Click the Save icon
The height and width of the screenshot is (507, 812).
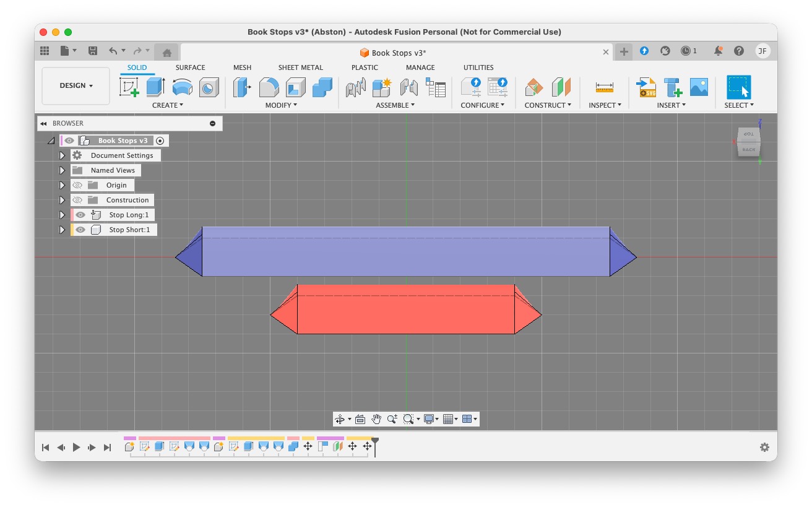pos(93,51)
